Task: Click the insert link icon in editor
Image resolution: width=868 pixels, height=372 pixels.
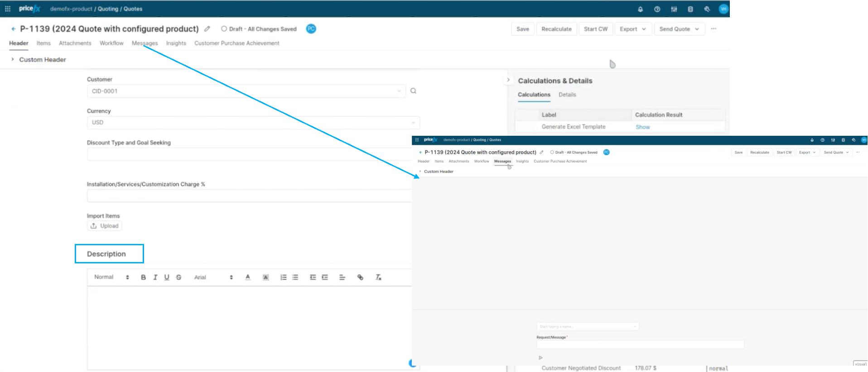Action: pyautogui.click(x=360, y=277)
